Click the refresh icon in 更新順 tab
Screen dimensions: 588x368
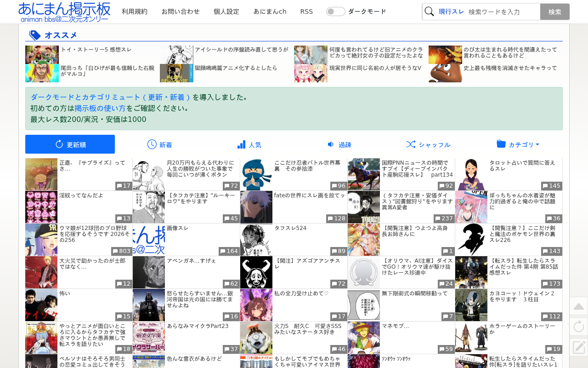pyautogui.click(x=59, y=144)
